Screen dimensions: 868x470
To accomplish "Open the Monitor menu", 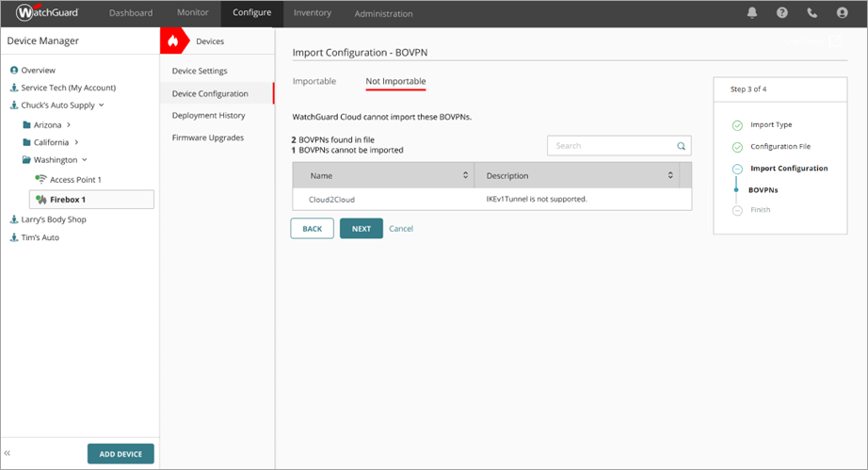I will pos(193,12).
